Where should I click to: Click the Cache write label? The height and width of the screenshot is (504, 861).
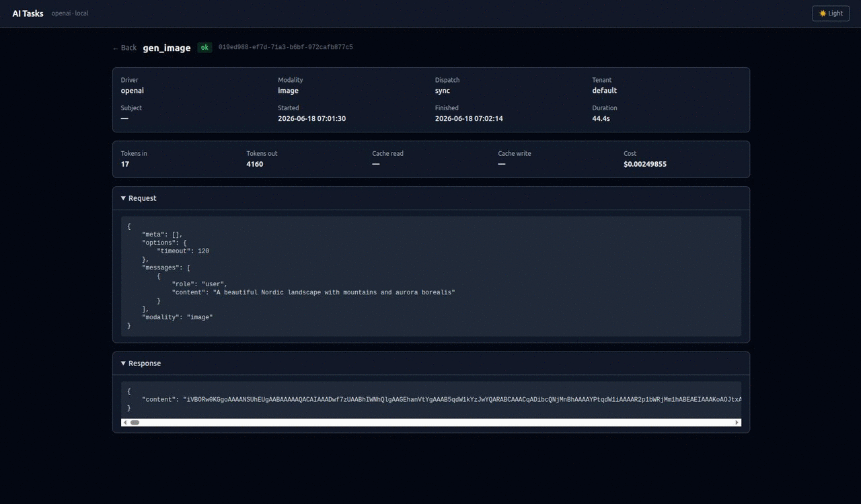point(515,154)
